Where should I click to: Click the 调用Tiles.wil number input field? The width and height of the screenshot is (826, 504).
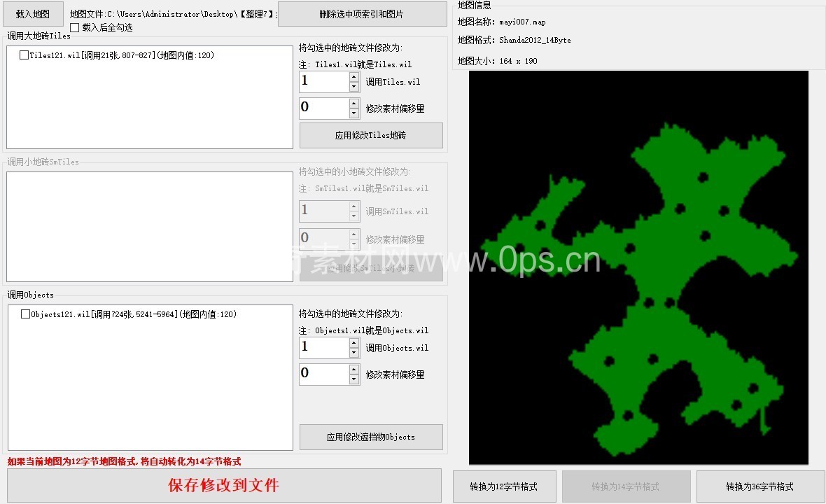323,81
